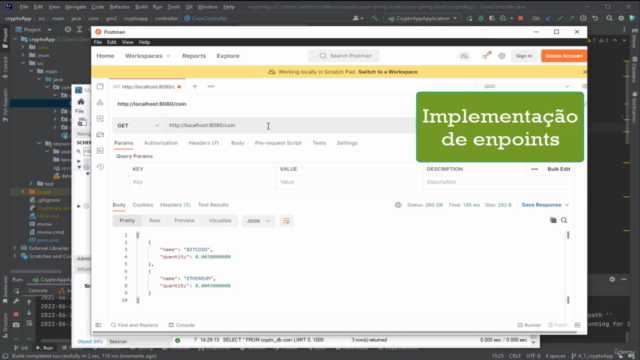Open tab options ellipsis next to plus
Image resolution: width=640 pixels, height=360 pixels.
click(211, 87)
